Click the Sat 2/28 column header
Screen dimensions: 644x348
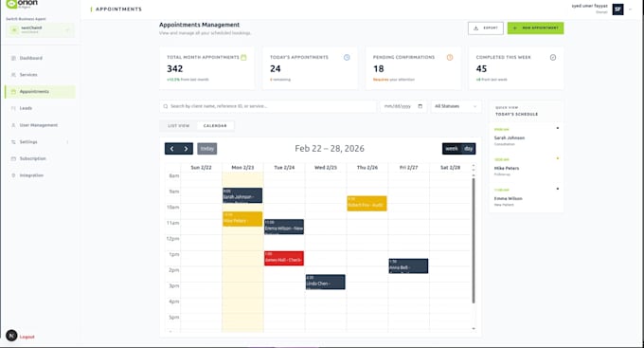[450, 168]
